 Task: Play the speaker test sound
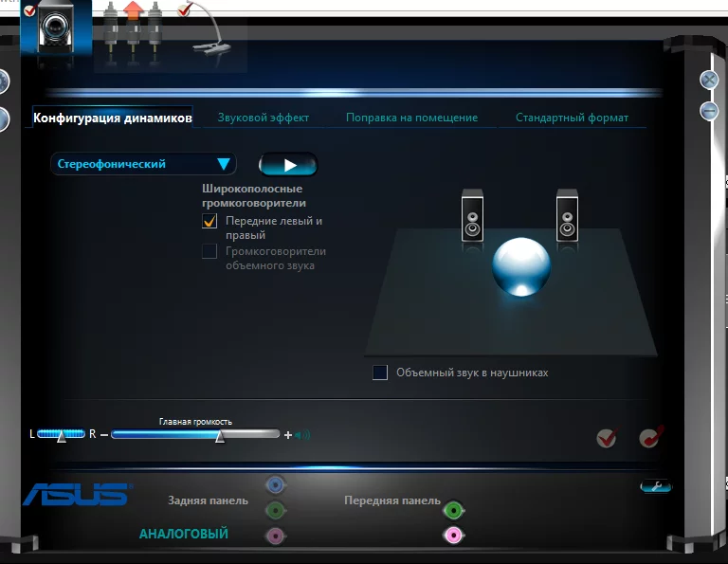tap(288, 165)
